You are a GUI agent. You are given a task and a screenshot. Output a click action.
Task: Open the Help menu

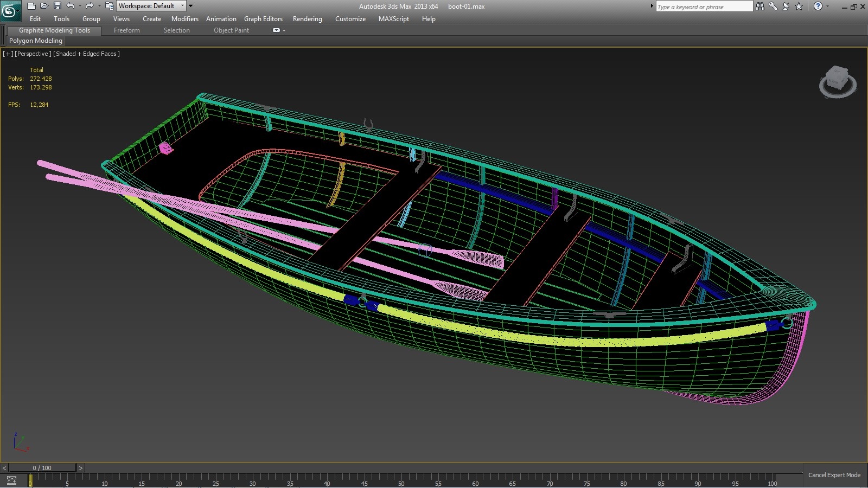click(x=429, y=19)
